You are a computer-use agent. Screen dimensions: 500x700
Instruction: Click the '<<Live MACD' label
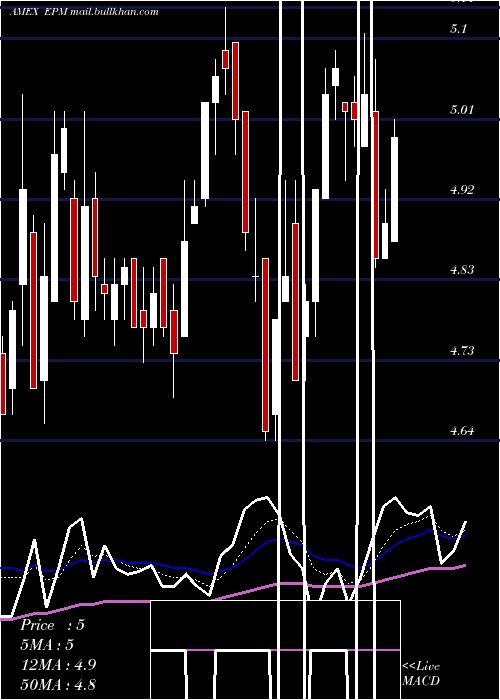421,673
